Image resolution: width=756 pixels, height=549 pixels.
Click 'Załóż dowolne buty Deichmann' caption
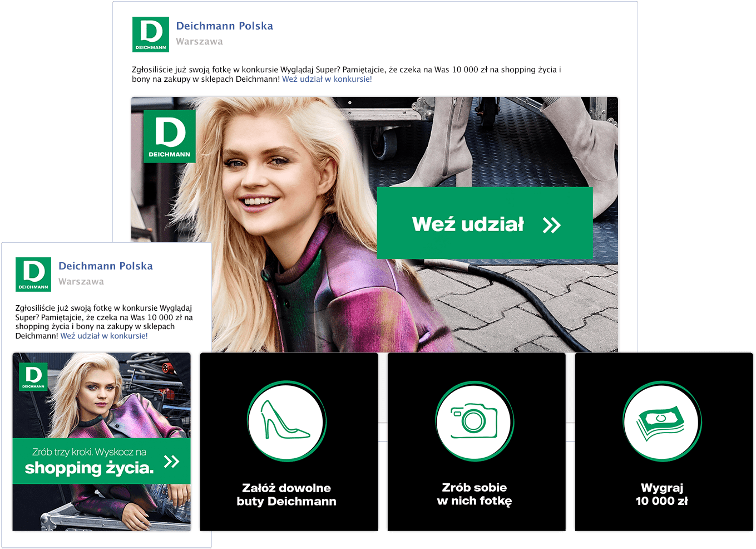[x=286, y=494]
